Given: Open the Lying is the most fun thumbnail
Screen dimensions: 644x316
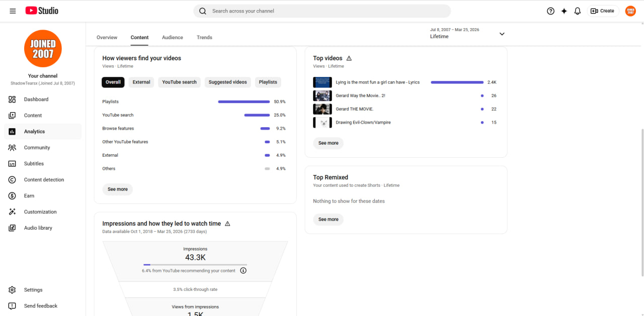Looking at the screenshot, I should [323, 82].
